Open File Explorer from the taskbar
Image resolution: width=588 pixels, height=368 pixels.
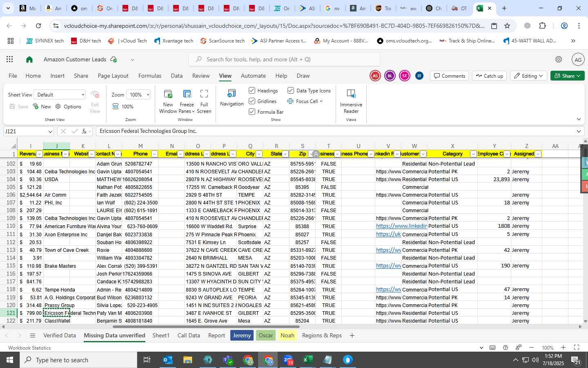pos(187,360)
